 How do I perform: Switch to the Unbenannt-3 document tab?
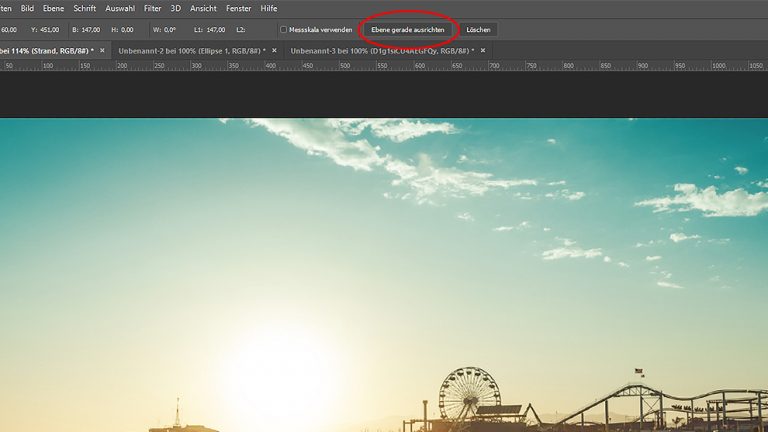[382, 50]
